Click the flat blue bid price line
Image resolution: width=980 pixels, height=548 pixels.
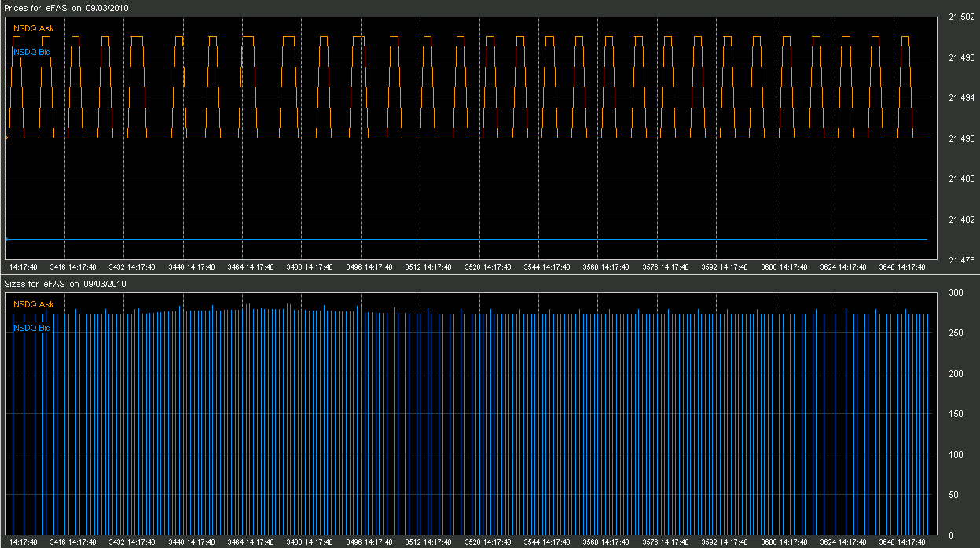[467, 239]
